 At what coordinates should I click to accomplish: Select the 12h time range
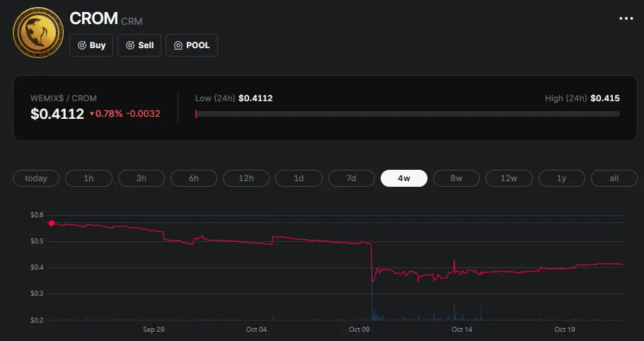point(246,178)
